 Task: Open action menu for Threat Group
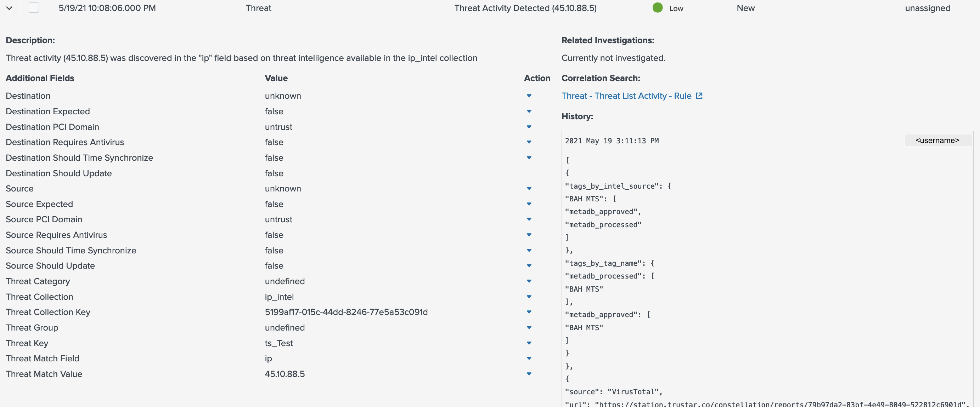[529, 328]
